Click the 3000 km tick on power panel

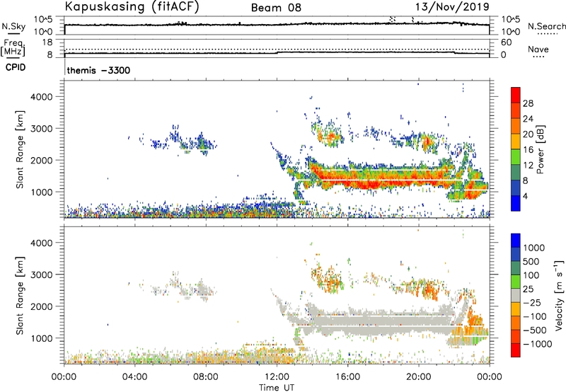[x=42, y=129]
